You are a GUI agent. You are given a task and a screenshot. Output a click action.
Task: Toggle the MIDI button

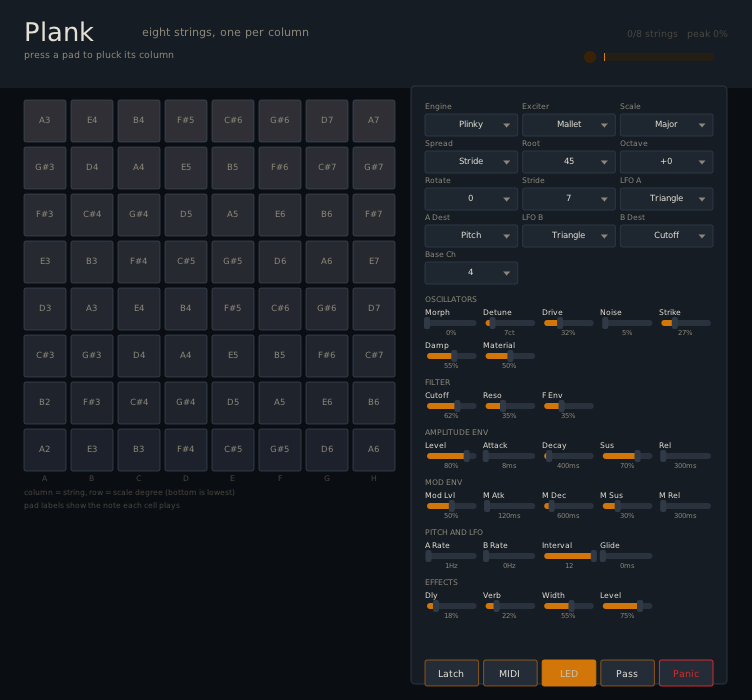coord(510,673)
